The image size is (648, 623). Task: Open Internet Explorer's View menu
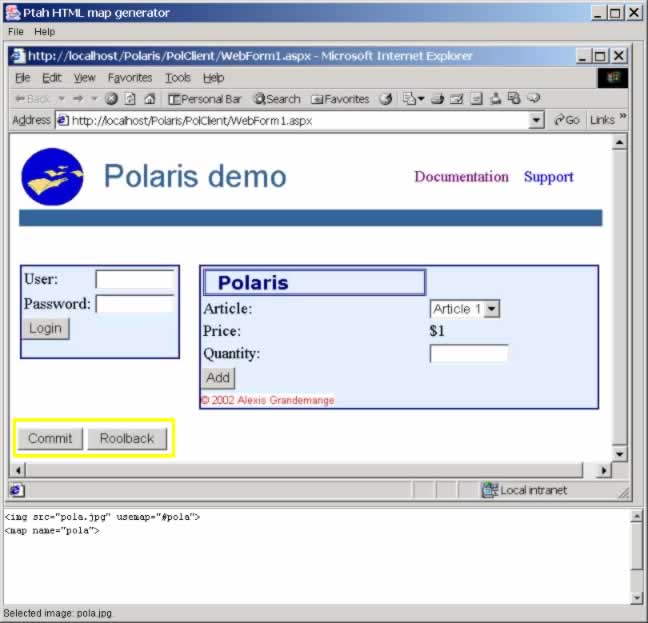[84, 78]
